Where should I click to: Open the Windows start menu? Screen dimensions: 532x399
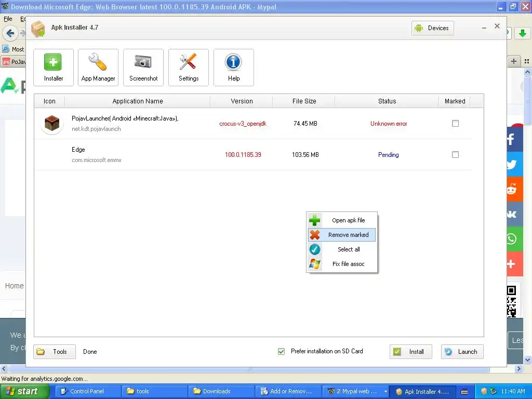coord(24,391)
